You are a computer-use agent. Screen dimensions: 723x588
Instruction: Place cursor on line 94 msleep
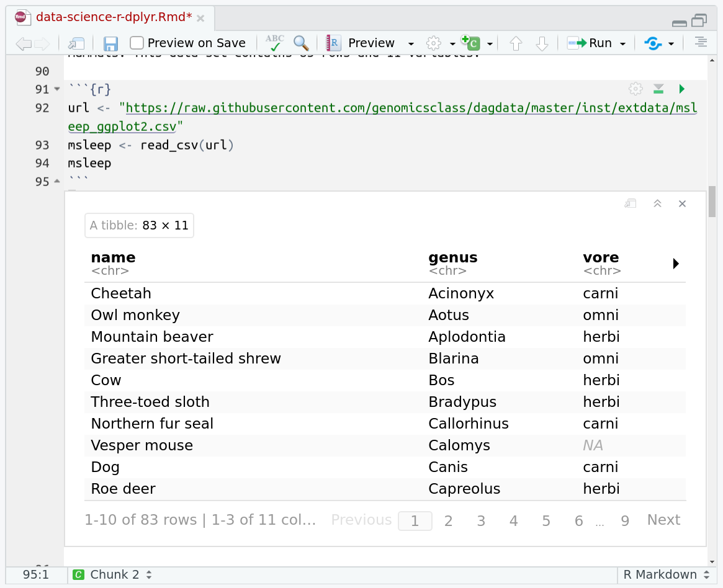tap(89, 163)
